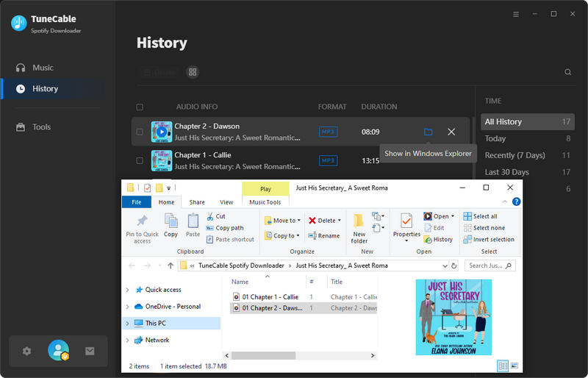This screenshot has width=588, height=378.
Task: Click the search icon in History
Action: click(567, 72)
